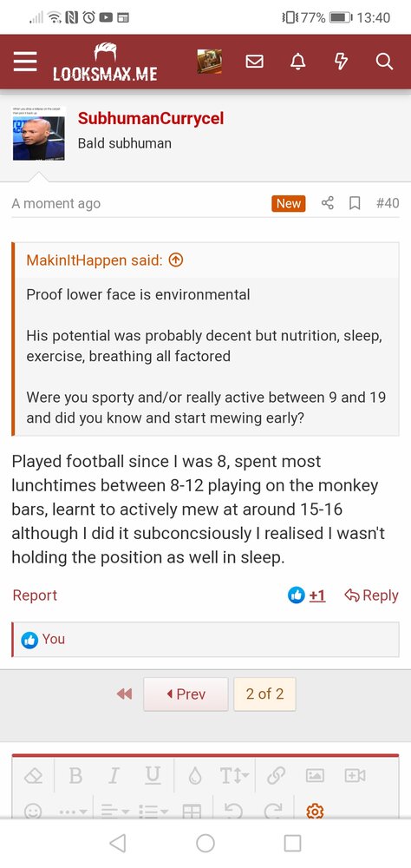Image resolution: width=411 pixels, height=868 pixels.
Task: Open the hamburger navigation menu
Action: [x=25, y=62]
